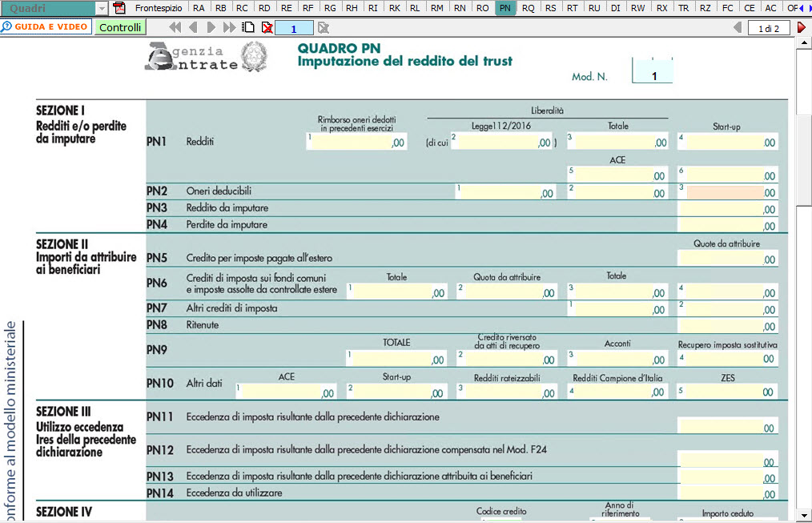Select the PN tab

coord(505,8)
